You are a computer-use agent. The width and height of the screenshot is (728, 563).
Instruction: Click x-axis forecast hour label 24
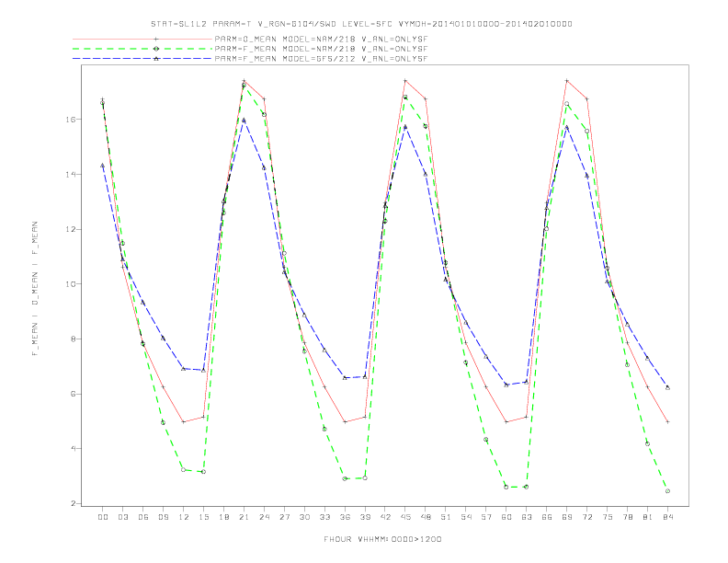pos(264,517)
